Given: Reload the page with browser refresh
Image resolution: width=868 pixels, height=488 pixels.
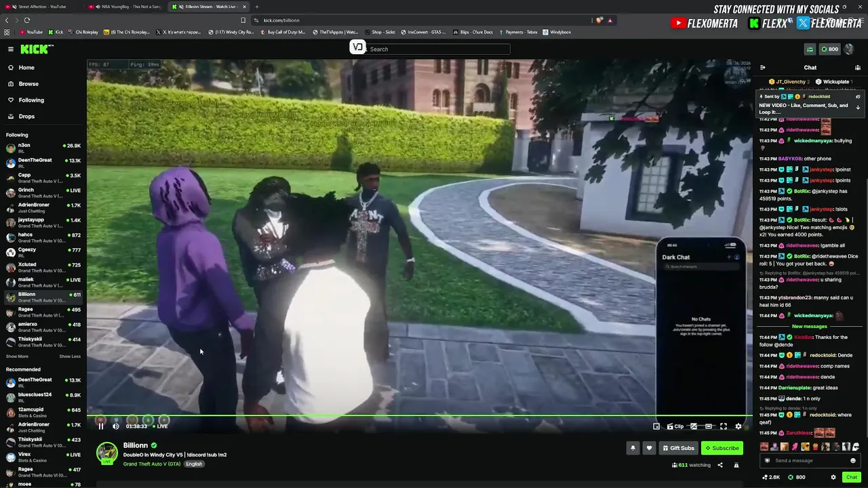Looking at the screenshot, I should 27,20.
